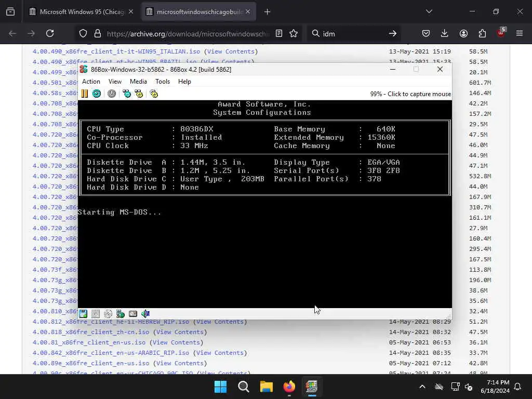The width and height of the screenshot is (532, 399).
Task: Open the Firefox View icon
Action: coord(10,12)
